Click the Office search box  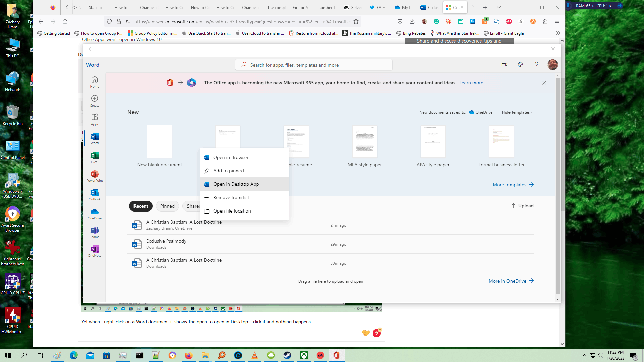(314, 65)
